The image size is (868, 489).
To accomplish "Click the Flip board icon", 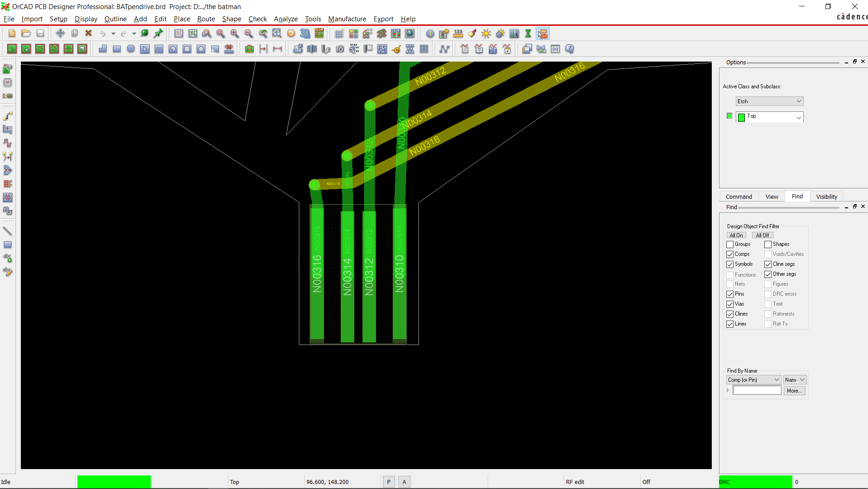I will [x=319, y=34].
